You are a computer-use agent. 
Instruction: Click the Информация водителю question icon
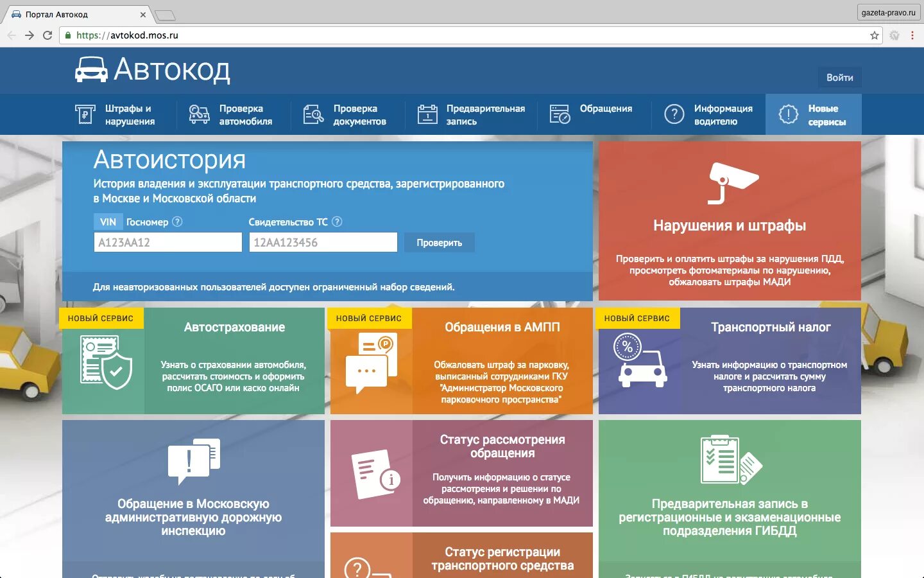click(674, 114)
